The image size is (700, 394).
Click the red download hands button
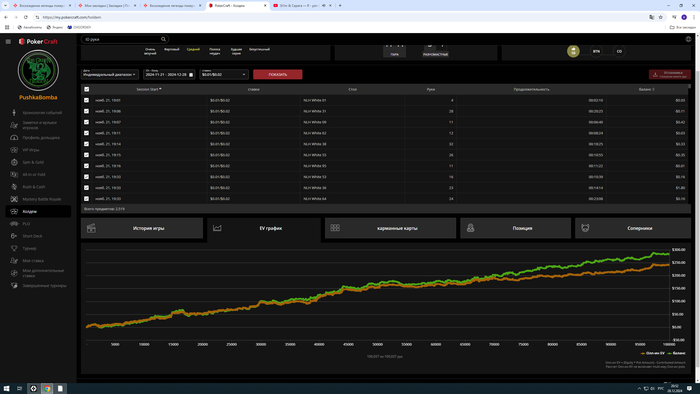pos(670,75)
